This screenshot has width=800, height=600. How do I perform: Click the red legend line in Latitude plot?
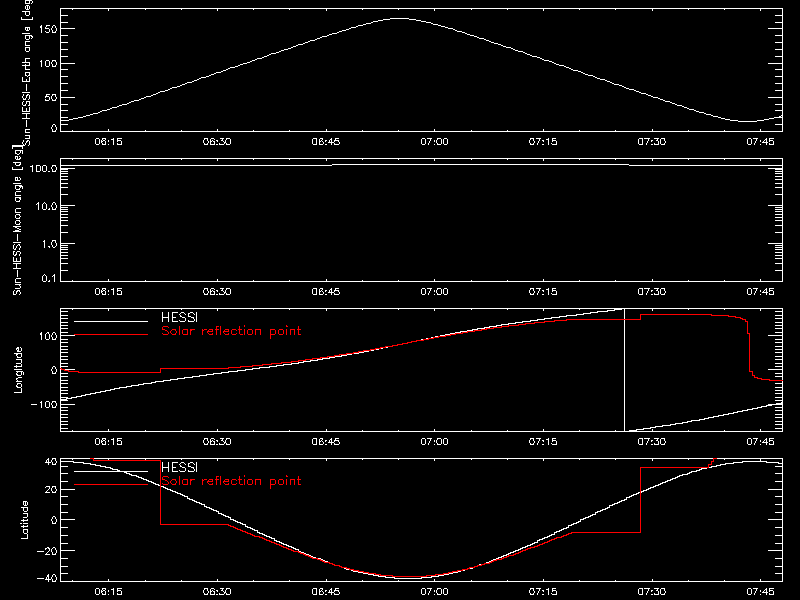(111, 485)
